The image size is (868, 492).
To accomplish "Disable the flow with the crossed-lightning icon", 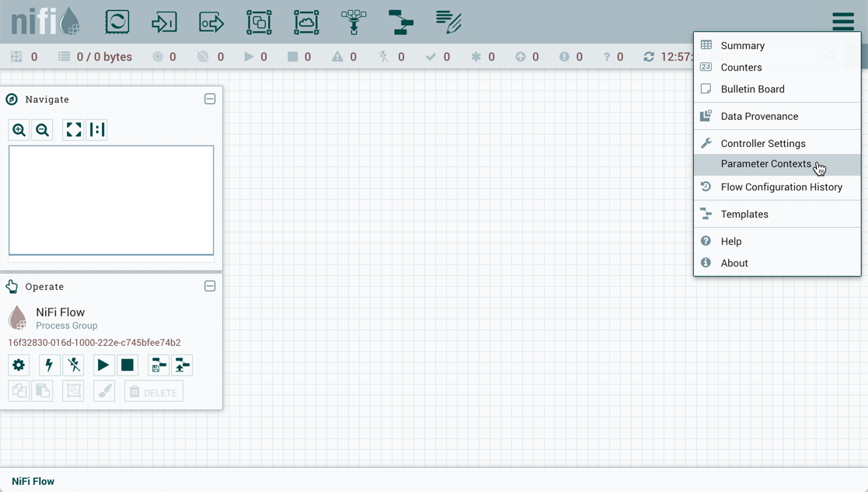I will click(x=72, y=365).
